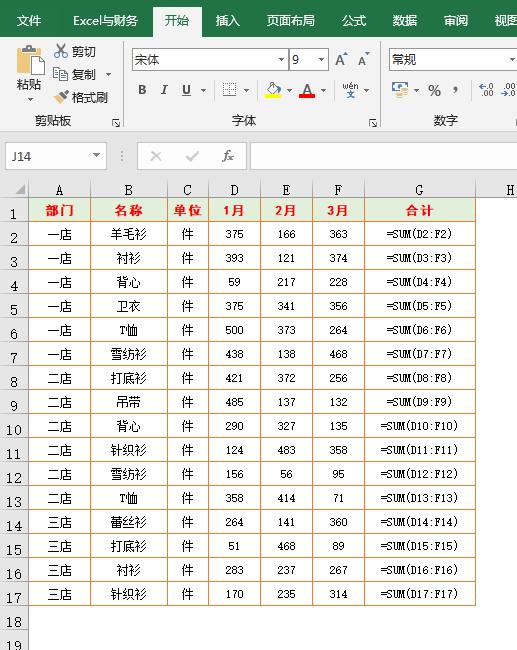Image resolution: width=517 pixels, height=650 pixels.
Task: Select cell with =SUM(D2:F2)
Action: [x=420, y=234]
